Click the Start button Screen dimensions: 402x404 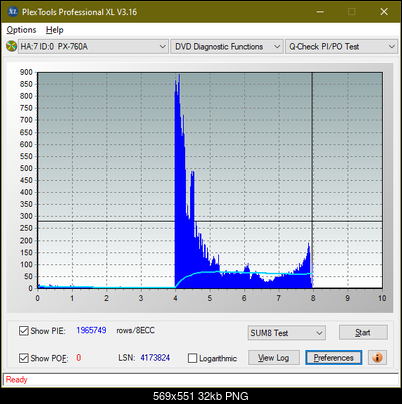[363, 332]
